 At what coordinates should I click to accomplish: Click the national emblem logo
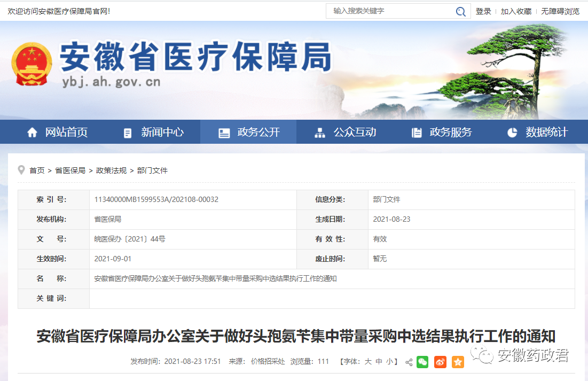[x=32, y=64]
